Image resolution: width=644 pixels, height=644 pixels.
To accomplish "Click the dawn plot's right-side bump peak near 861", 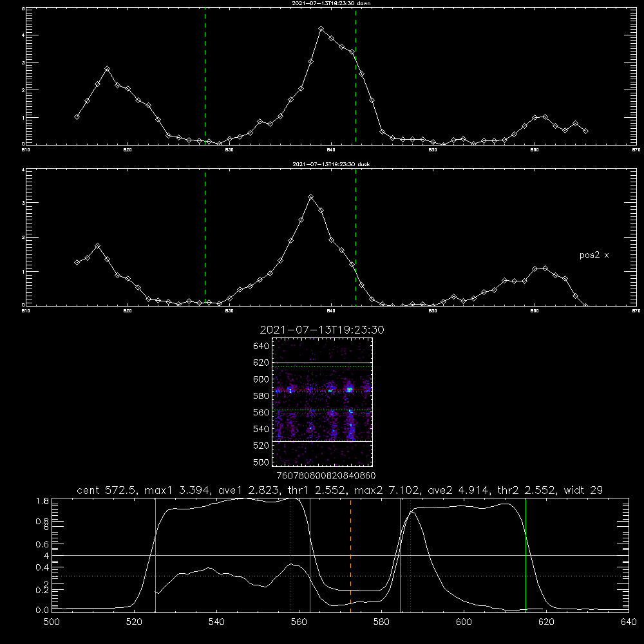I will (545, 117).
